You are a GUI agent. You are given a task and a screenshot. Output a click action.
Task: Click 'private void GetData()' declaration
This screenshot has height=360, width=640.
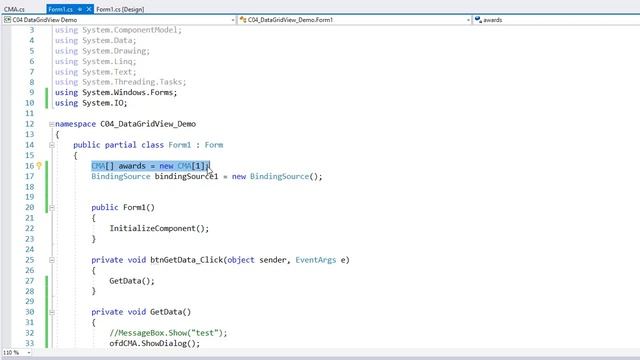pos(141,312)
